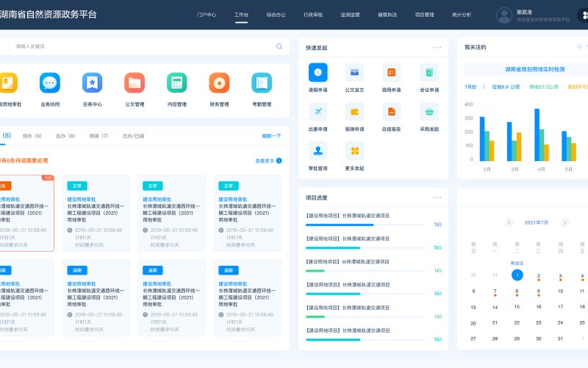
Task: Click the 76% progress percentage
Action: pos(437,224)
